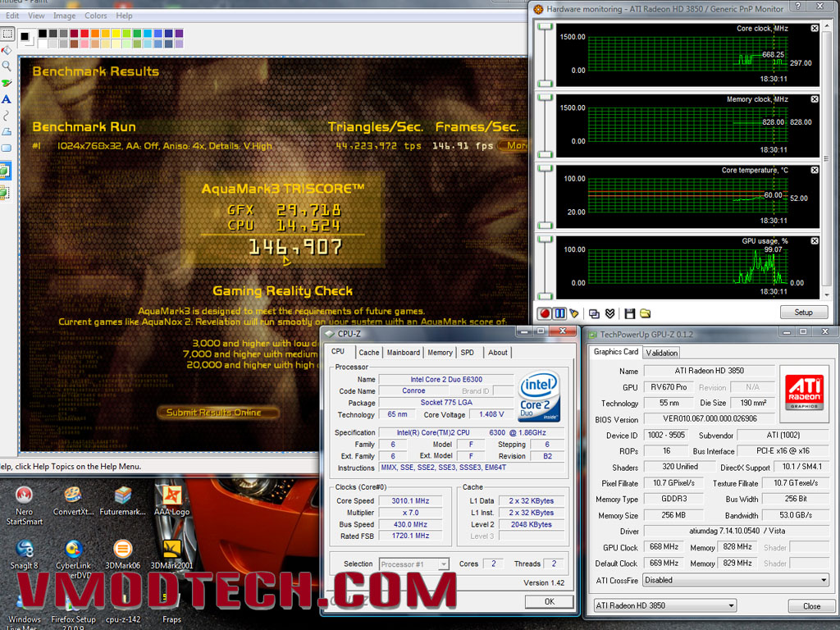Pick the red color swatch in Paint palette

point(84,33)
